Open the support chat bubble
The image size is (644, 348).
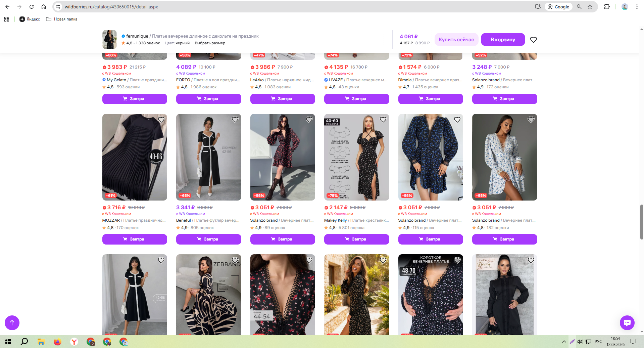point(627,323)
